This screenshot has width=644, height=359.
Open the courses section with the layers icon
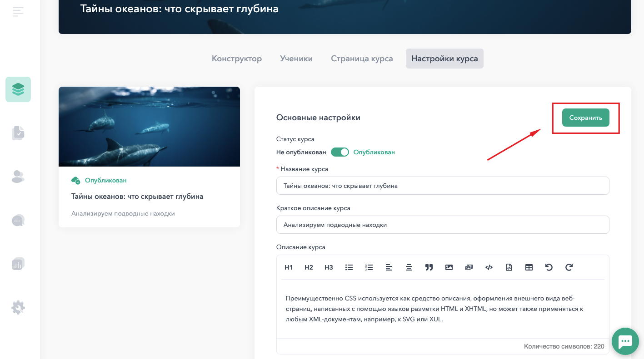[18, 89]
